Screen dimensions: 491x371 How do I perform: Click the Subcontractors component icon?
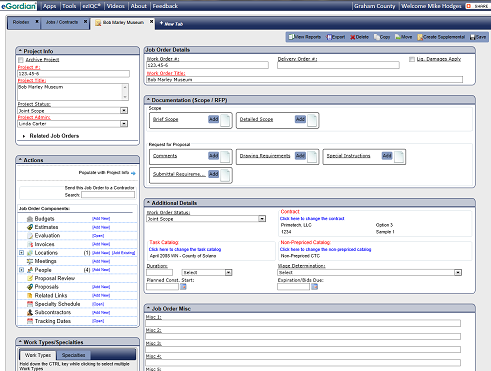30,313
